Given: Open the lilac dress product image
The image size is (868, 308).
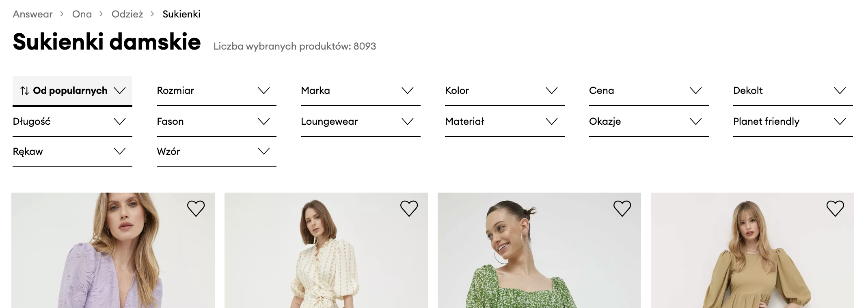Looking at the screenshot, I should pos(113,260).
